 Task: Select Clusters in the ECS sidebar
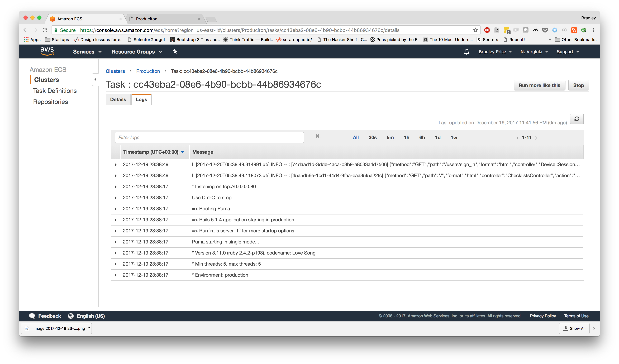(x=46, y=80)
